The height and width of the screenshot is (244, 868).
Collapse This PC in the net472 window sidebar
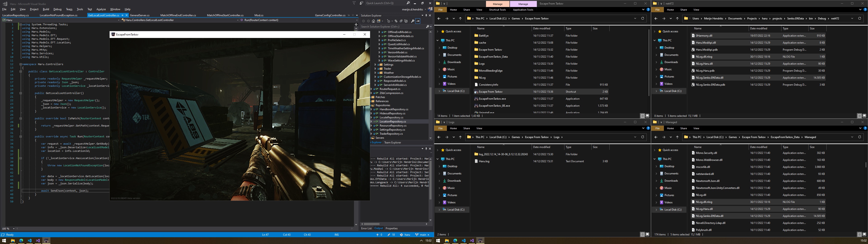coord(655,40)
